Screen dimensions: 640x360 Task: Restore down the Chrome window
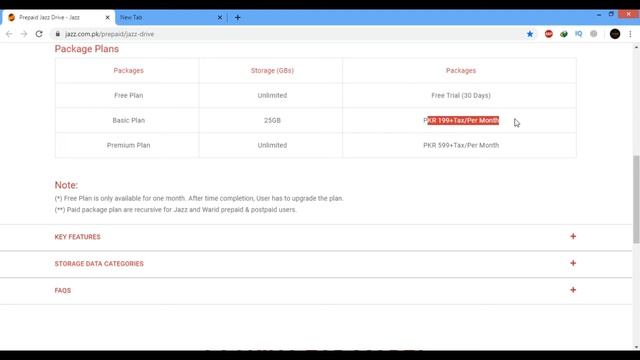point(611,14)
